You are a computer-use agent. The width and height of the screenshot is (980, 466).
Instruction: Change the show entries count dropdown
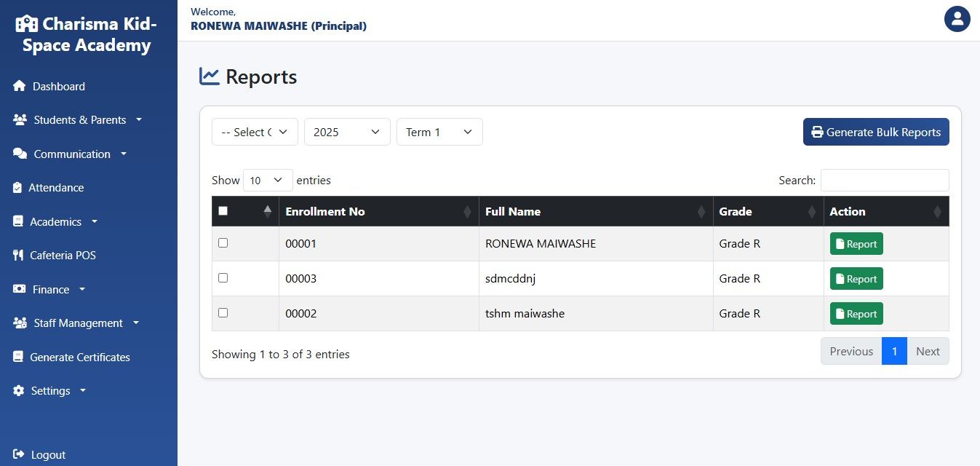tap(268, 180)
